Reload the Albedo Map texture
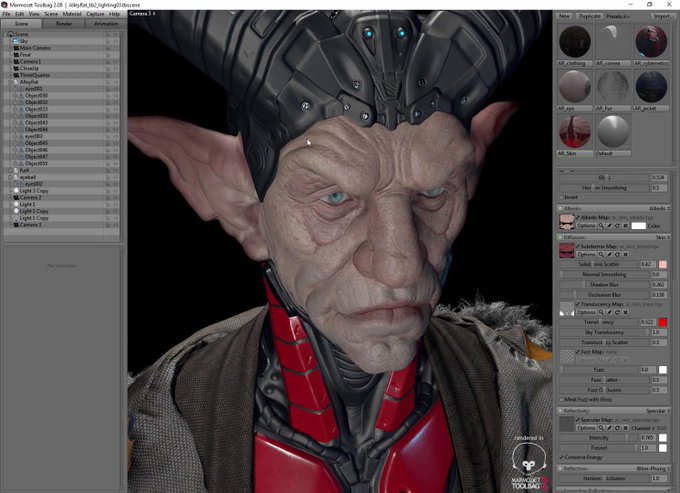This screenshot has width=680, height=493. click(x=618, y=226)
